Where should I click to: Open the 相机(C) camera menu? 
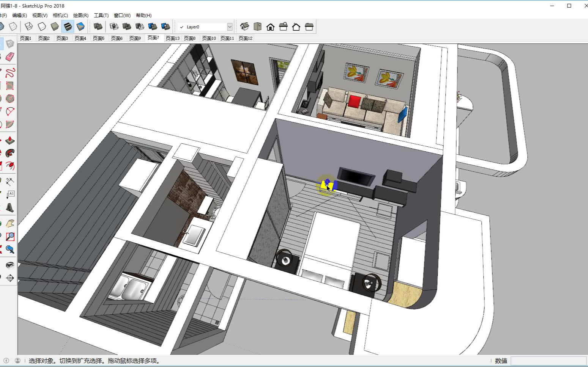pyautogui.click(x=60, y=16)
